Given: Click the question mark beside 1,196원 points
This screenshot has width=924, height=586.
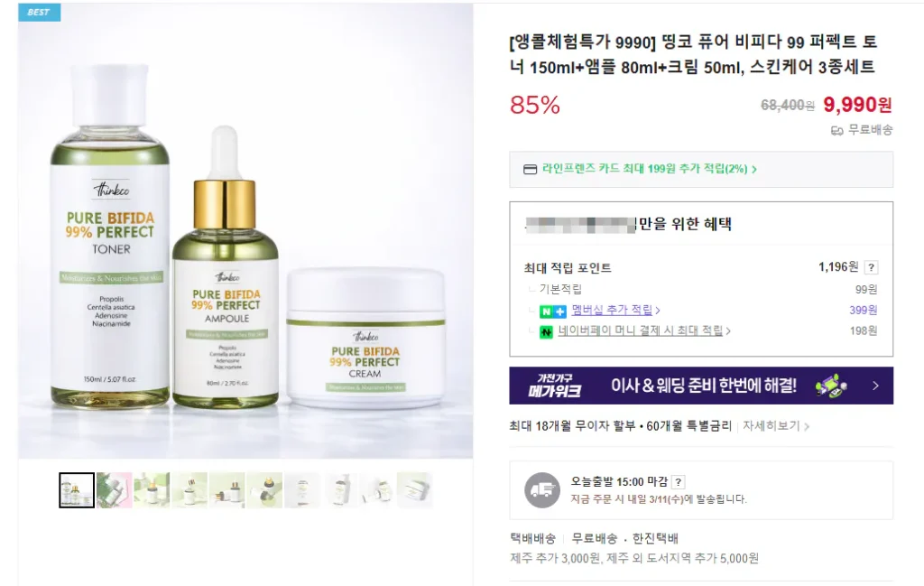Looking at the screenshot, I should 871,267.
